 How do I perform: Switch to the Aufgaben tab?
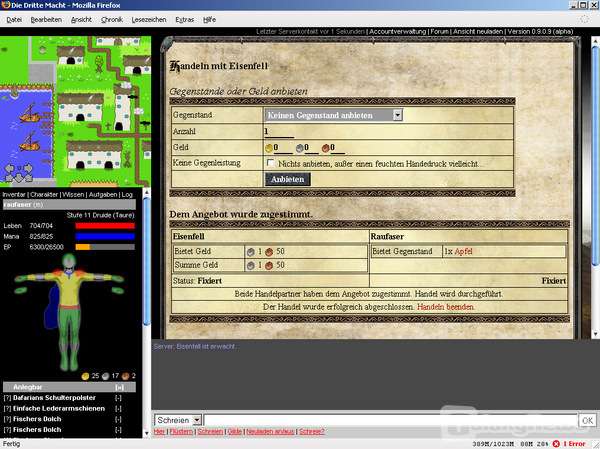point(103,194)
